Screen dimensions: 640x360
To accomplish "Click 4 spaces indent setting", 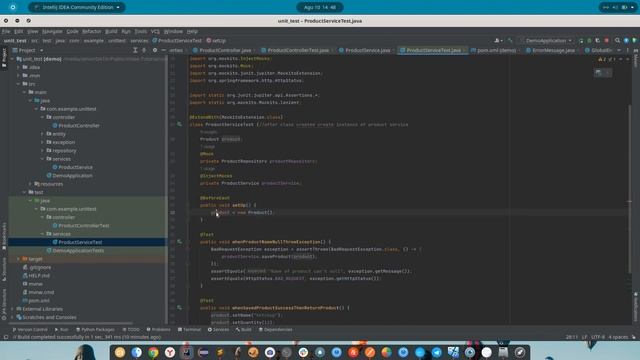I will click(x=618, y=337).
